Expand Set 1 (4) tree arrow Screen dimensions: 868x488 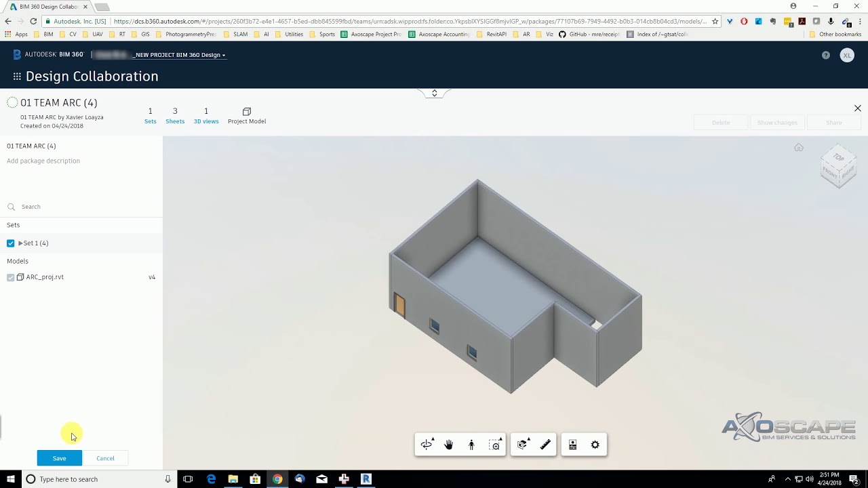point(20,243)
